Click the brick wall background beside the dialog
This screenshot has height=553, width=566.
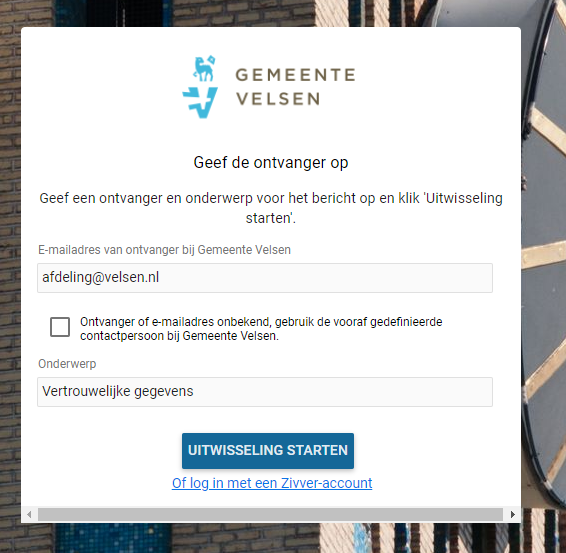pyautogui.click(x=10, y=253)
